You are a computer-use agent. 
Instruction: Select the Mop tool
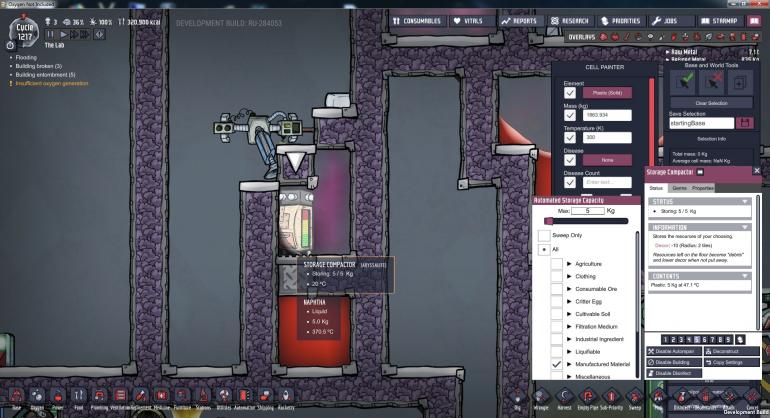(659, 397)
